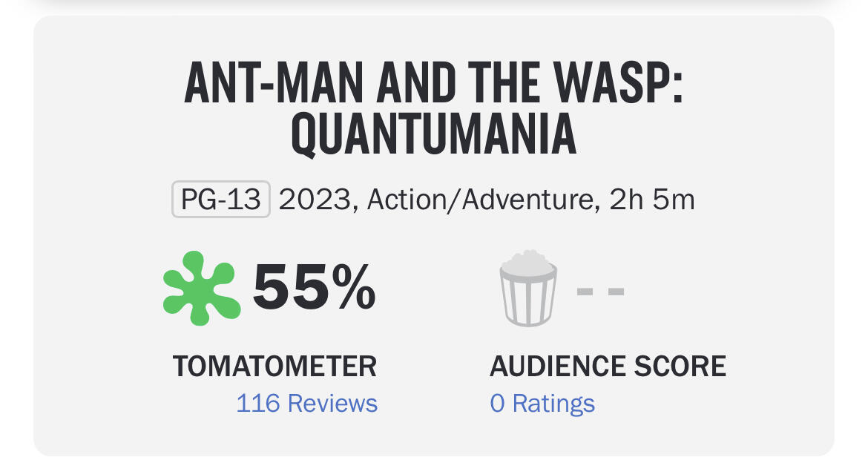Image resolution: width=868 pixels, height=463 pixels.
Task: Select the AUDIENCE SCORE label
Action: coord(608,367)
